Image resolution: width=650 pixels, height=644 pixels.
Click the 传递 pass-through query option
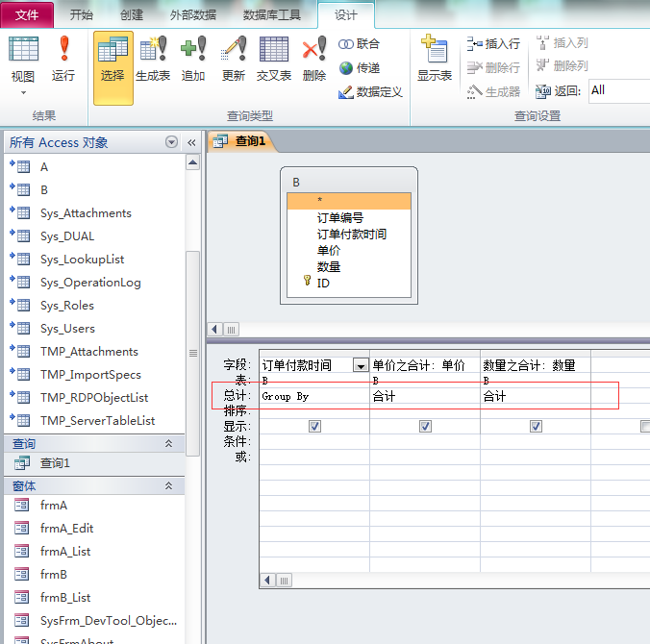359,67
